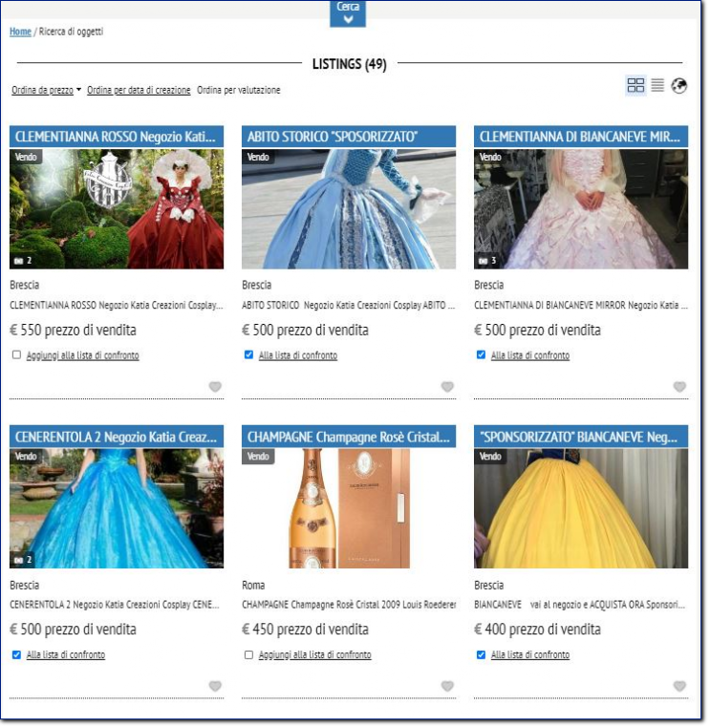Favorite the Abito Storico listing heart
Screen dimensions: 710x728
click(x=447, y=387)
